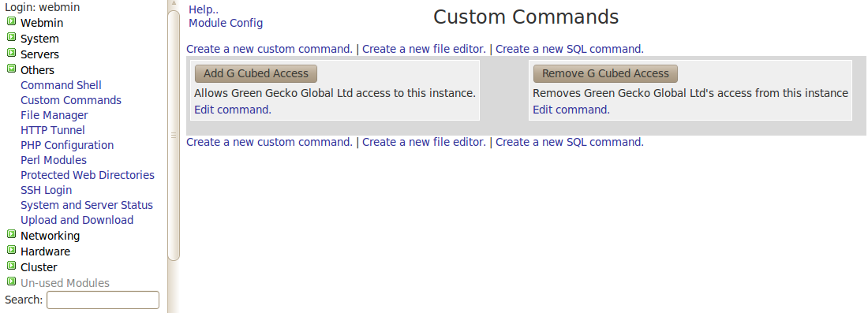This screenshot has height=313, width=868.
Task: Click the frame divider grip handle
Action: [174, 135]
